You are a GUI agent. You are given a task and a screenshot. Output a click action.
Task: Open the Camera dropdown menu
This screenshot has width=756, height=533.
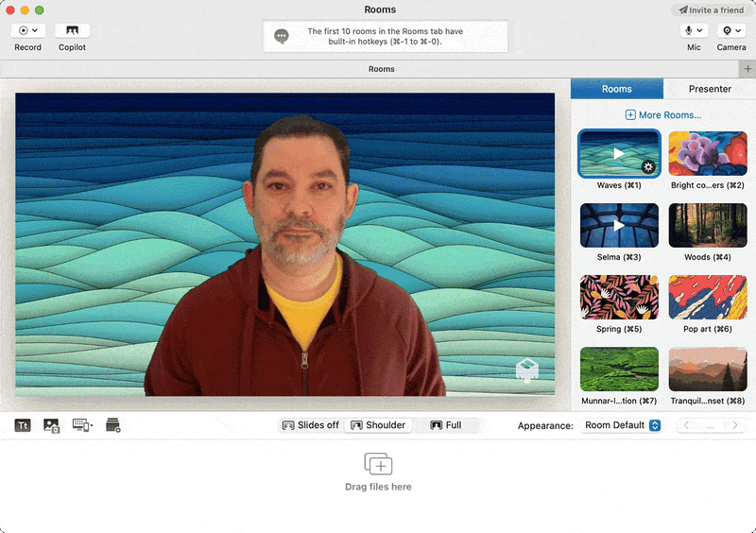point(730,30)
